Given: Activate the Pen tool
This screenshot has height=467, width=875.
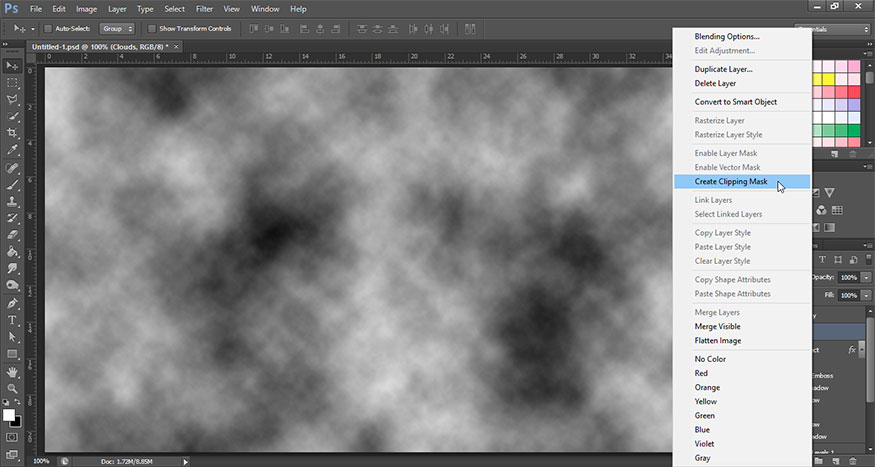Looking at the screenshot, I should 13,303.
